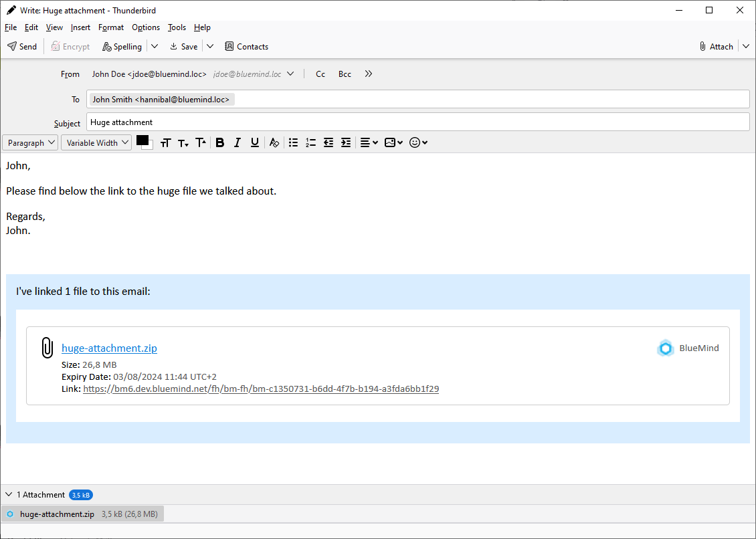Open the Format menu
The height and width of the screenshot is (539, 756).
pos(111,27)
